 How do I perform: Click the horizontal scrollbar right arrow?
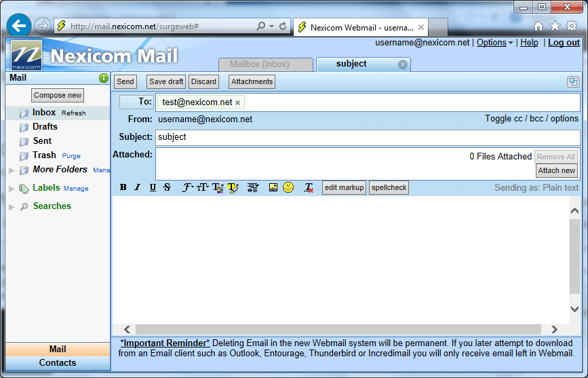pyautogui.click(x=554, y=330)
